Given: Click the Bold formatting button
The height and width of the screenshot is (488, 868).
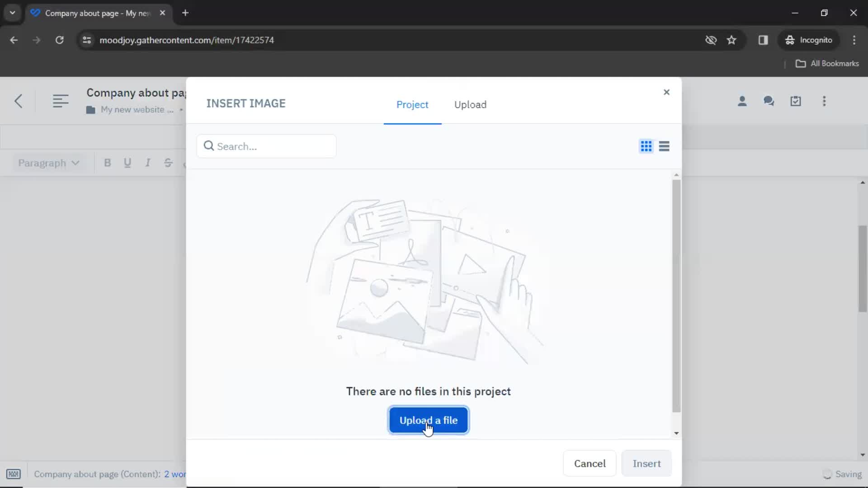Looking at the screenshot, I should point(107,163).
